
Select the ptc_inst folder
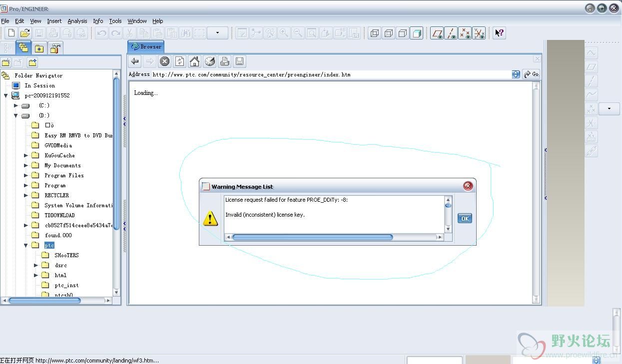click(x=66, y=285)
